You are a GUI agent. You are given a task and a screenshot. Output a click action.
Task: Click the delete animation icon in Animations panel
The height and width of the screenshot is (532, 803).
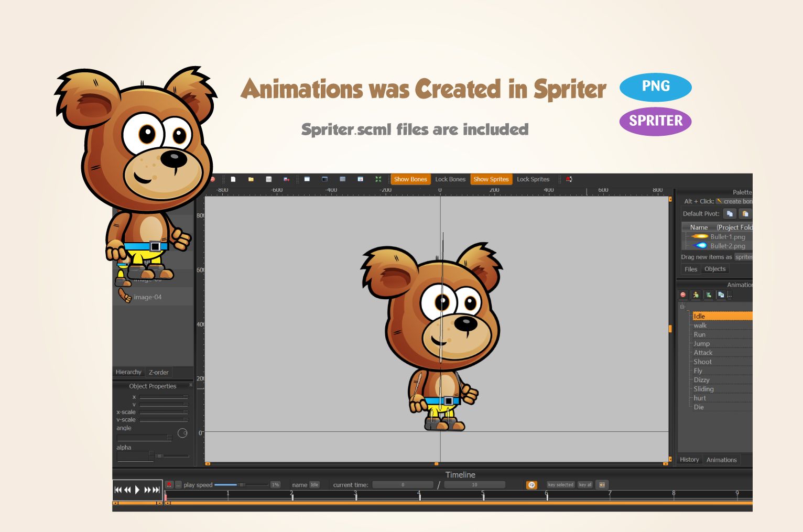[683, 295]
